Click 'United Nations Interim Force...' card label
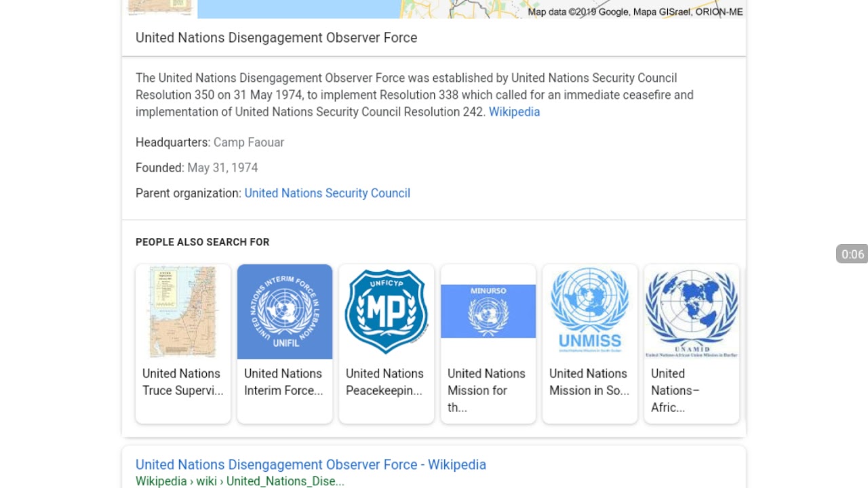Image resolution: width=868 pixels, height=488 pixels. tap(283, 382)
